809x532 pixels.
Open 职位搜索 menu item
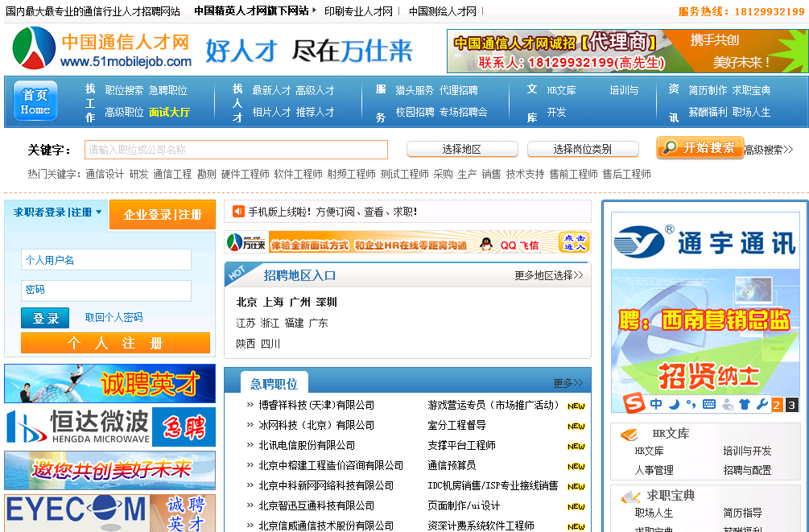[x=124, y=90]
